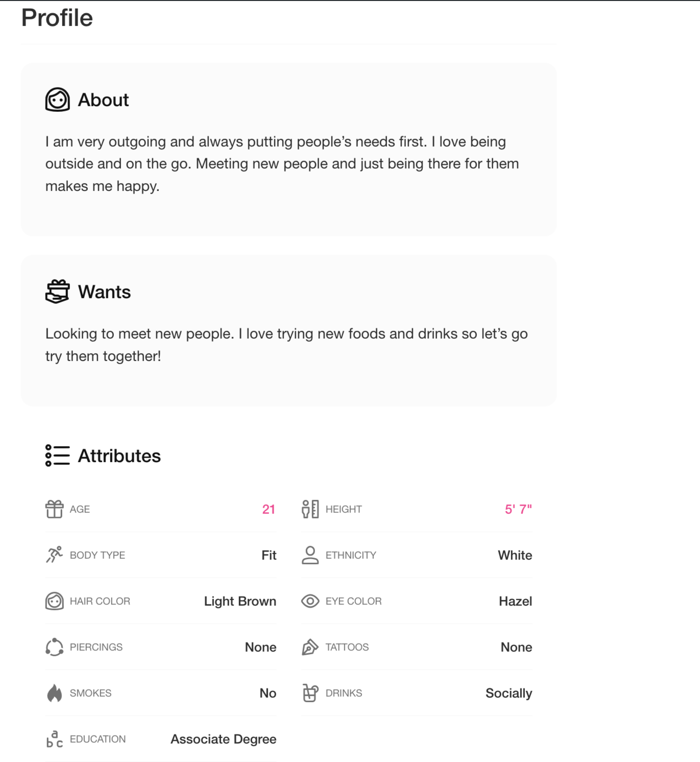Click the Eye Color eye icon
Screen dimensions: 700x762
[x=310, y=601]
